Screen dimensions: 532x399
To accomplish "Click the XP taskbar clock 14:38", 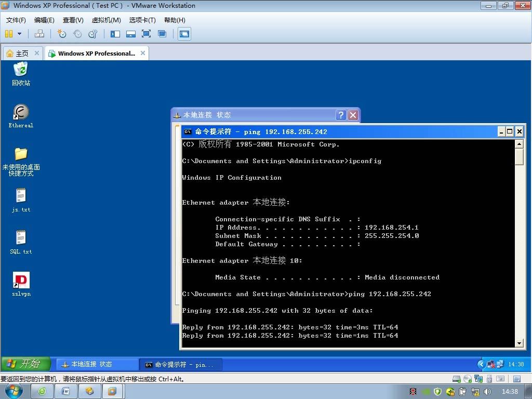I will pos(516,364).
